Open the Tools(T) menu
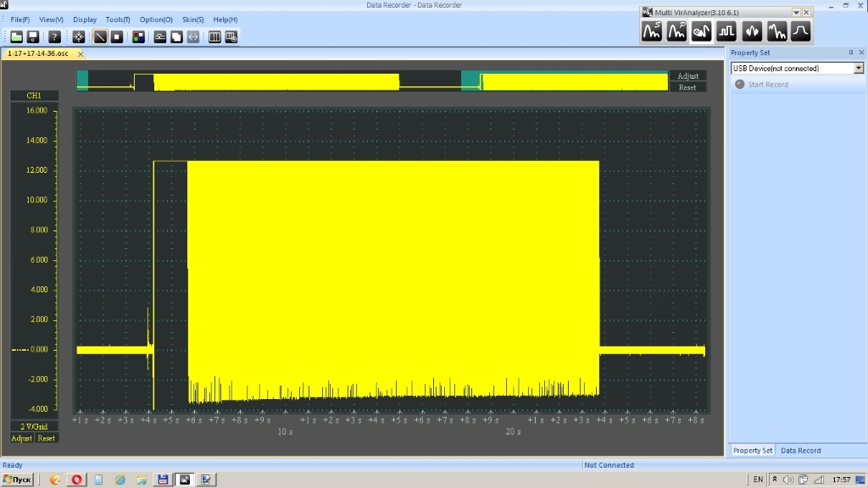The width and height of the screenshot is (868, 488). pyautogui.click(x=118, y=19)
